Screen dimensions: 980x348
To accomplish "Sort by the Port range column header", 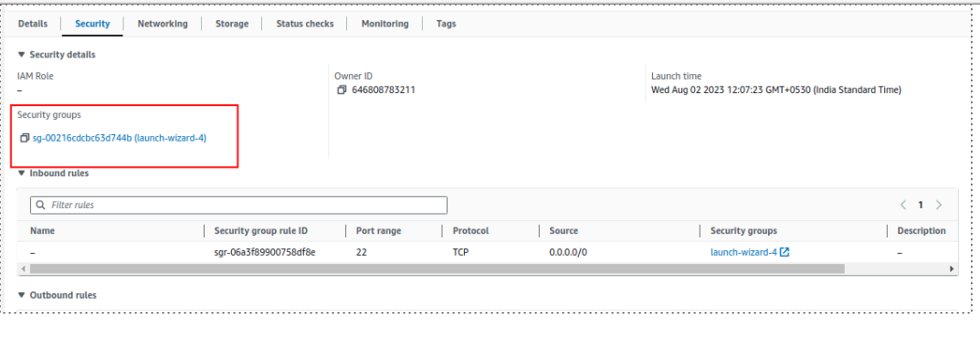I will (x=379, y=230).
